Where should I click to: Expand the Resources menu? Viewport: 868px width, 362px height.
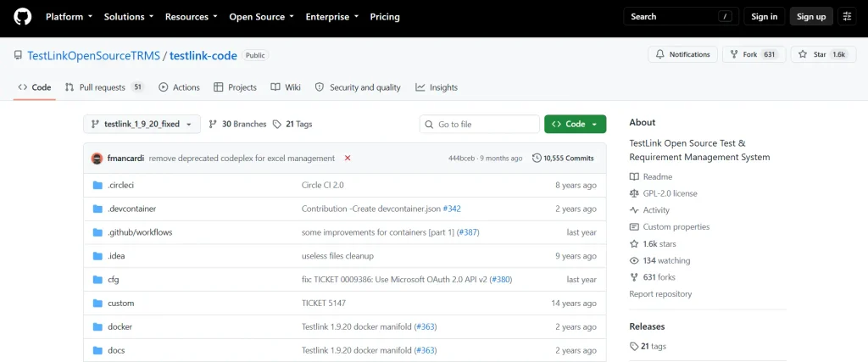[191, 17]
